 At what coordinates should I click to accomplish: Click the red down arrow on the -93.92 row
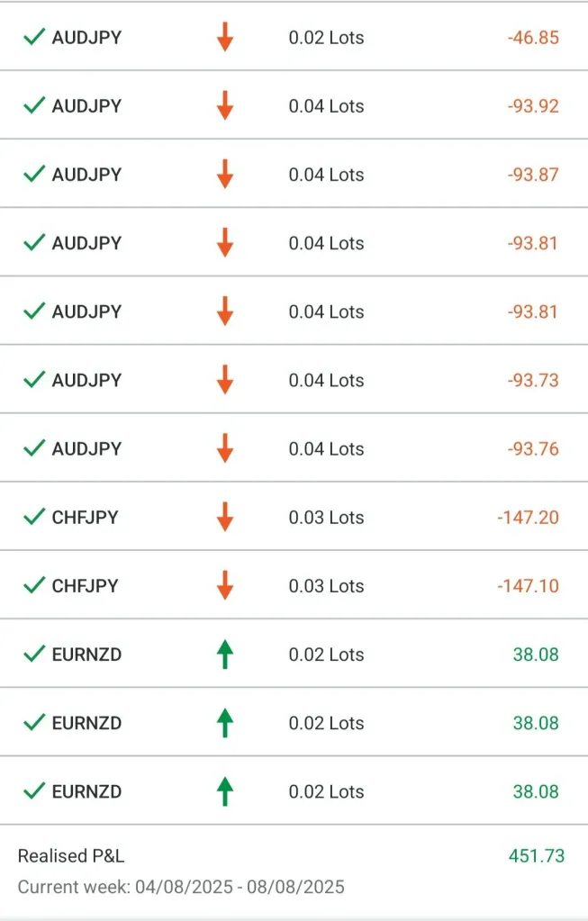click(x=225, y=106)
